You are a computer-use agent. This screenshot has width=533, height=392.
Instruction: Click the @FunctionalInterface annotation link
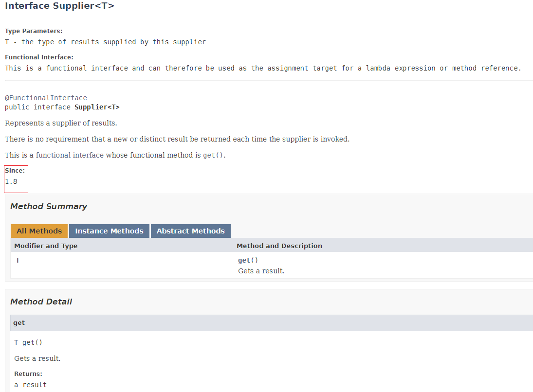(x=46, y=98)
